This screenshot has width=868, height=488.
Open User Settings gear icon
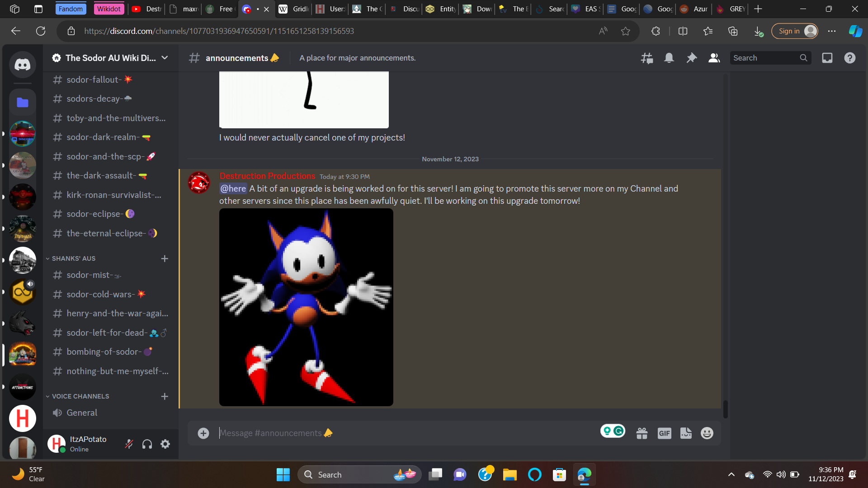coord(165,444)
